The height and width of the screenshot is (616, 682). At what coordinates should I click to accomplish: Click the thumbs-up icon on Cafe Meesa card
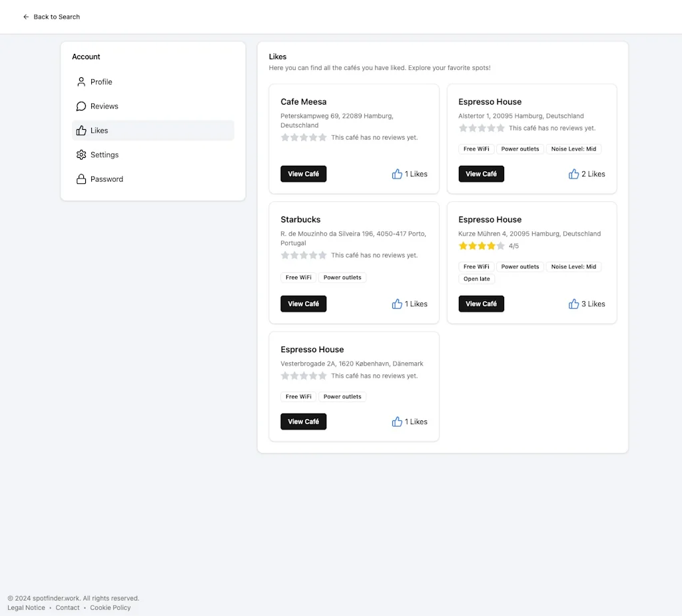pos(397,174)
